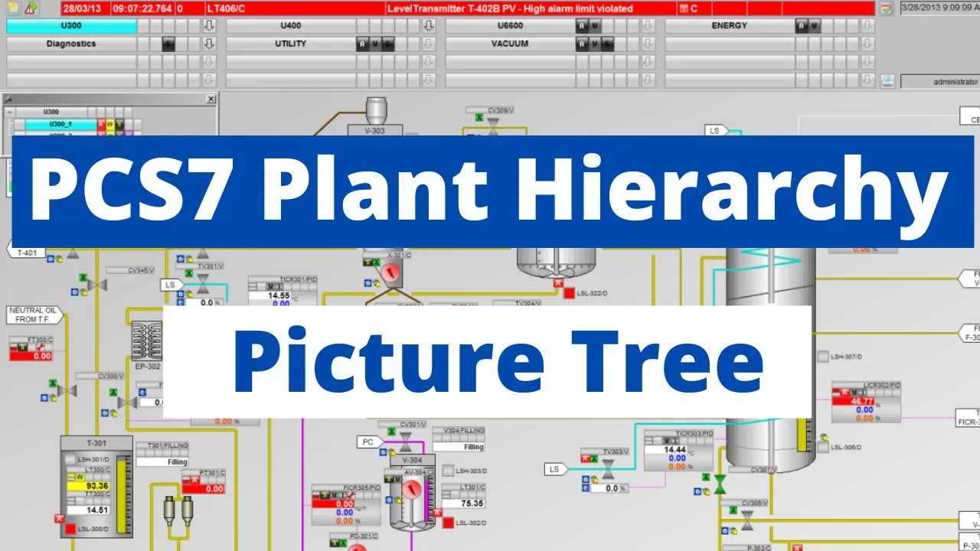Expand Diagnostics picture tree arrow
980x551 pixels.
209,44
